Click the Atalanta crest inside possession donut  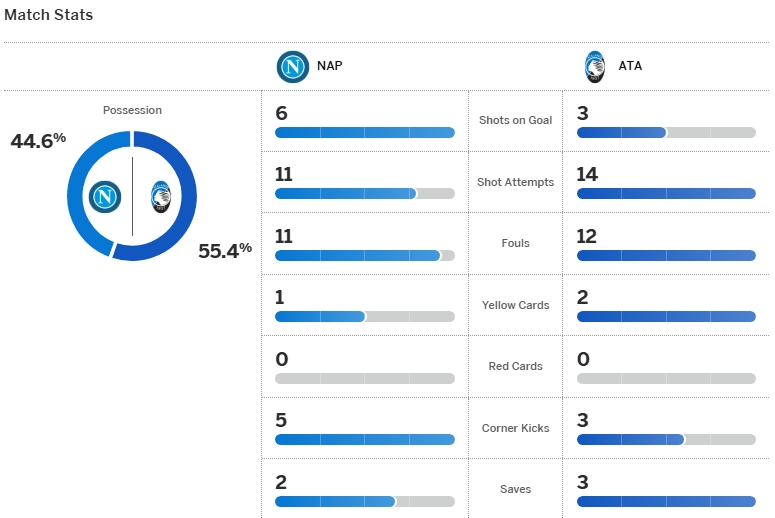pos(160,196)
